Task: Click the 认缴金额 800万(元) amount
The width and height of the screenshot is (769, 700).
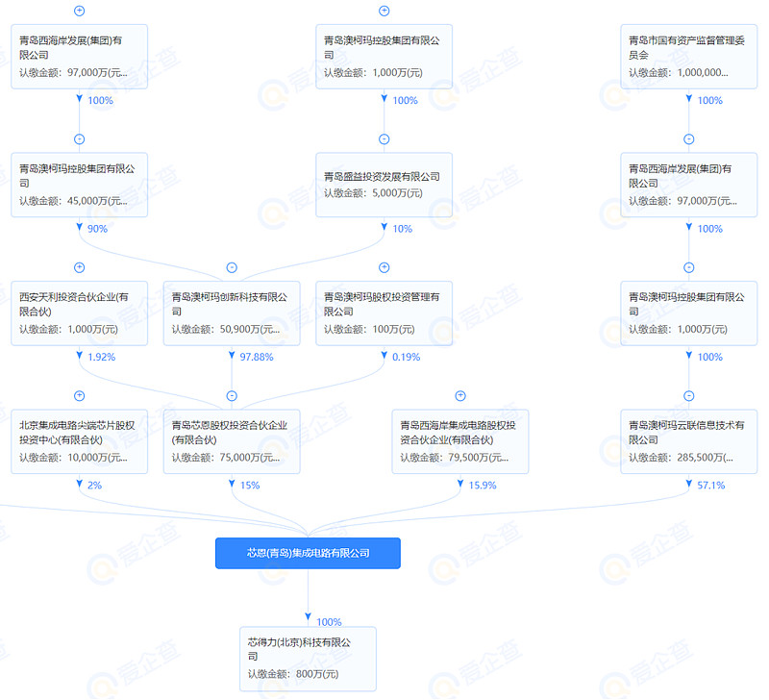Action: click(x=293, y=674)
